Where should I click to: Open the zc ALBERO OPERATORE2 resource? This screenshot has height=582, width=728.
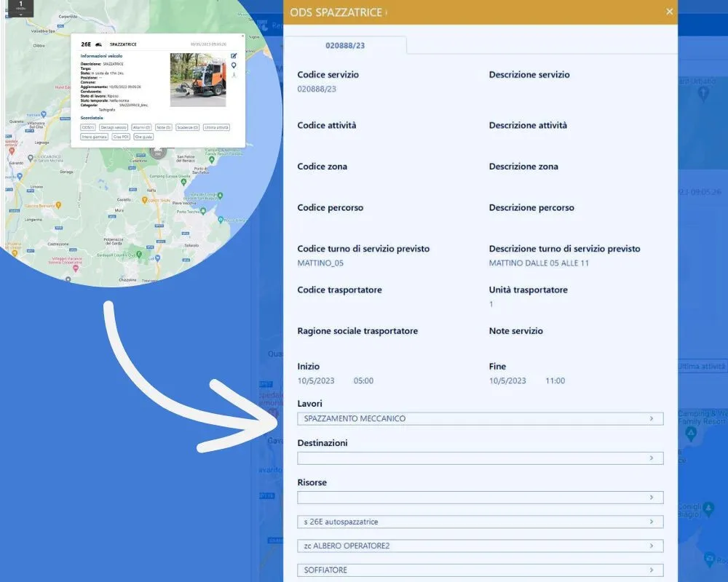click(x=651, y=546)
